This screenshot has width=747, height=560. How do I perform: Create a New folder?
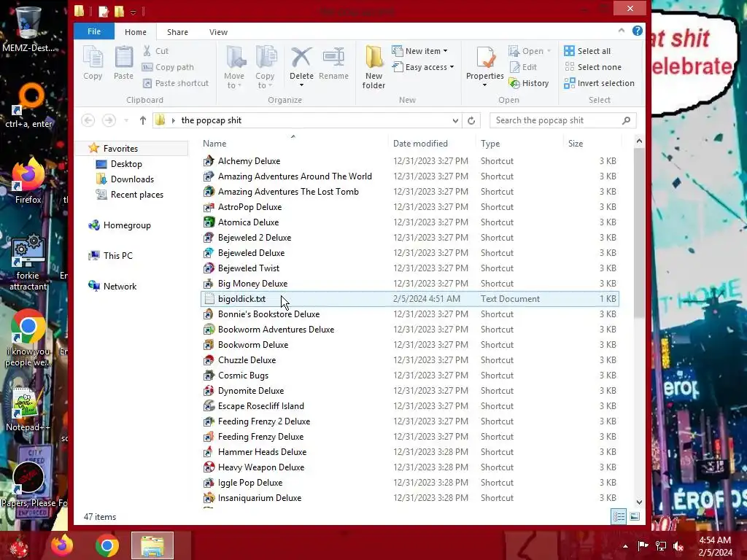[373, 67]
